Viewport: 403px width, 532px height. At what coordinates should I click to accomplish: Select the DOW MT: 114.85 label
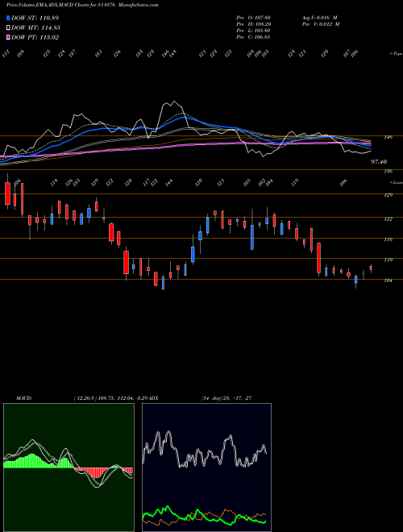[x=35, y=28]
